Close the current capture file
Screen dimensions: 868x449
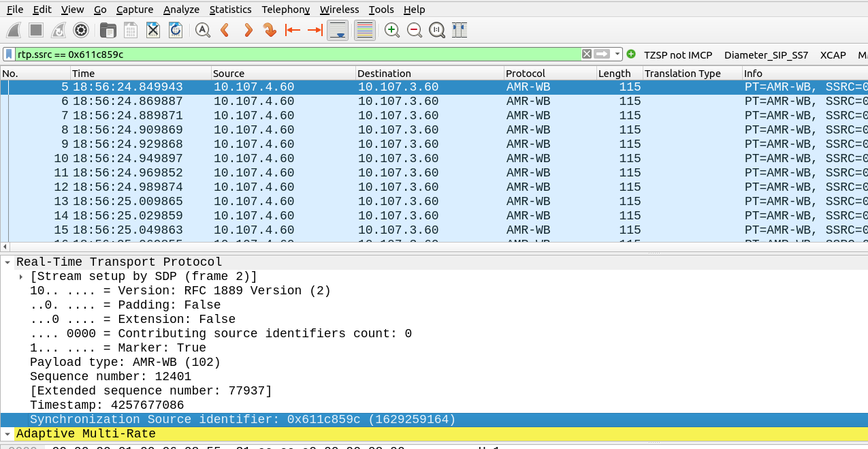(x=153, y=30)
